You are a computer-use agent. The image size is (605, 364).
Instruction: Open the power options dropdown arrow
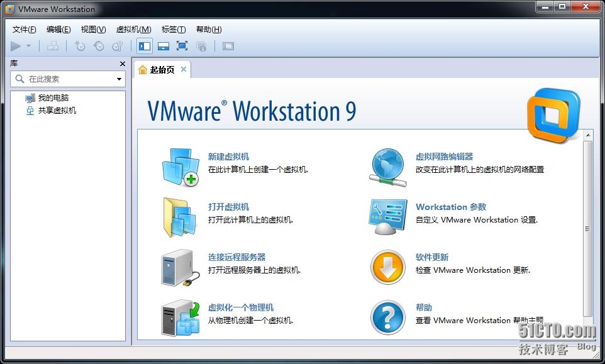[x=28, y=47]
